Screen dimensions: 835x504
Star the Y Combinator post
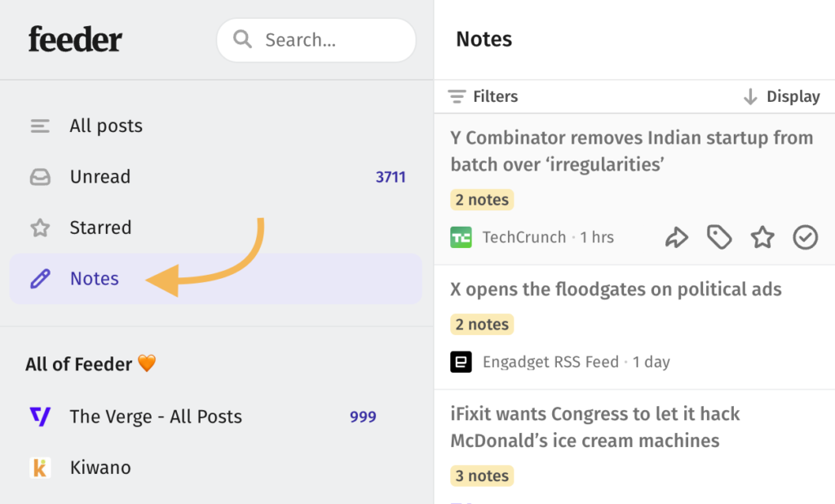pyautogui.click(x=762, y=237)
